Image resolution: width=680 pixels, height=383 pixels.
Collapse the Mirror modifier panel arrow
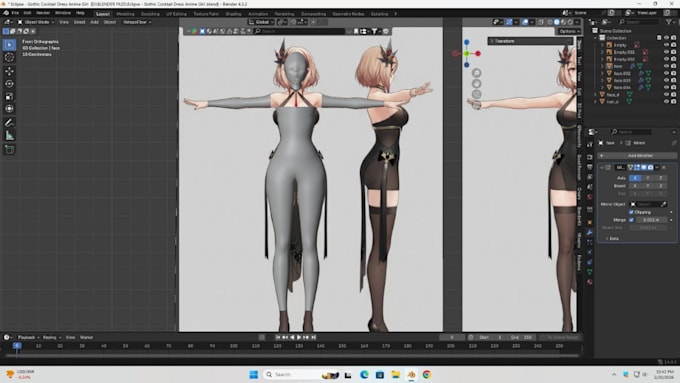[602, 167]
